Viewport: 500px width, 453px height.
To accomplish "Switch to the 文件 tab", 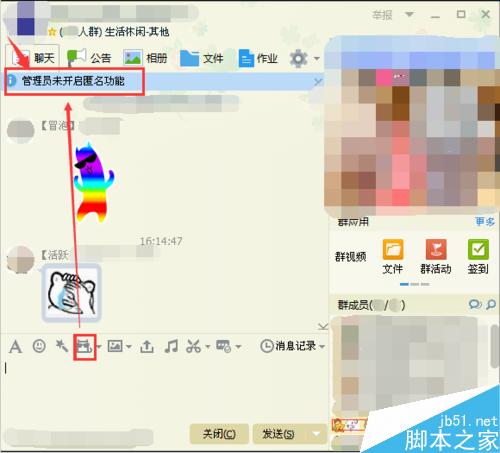I will click(202, 58).
